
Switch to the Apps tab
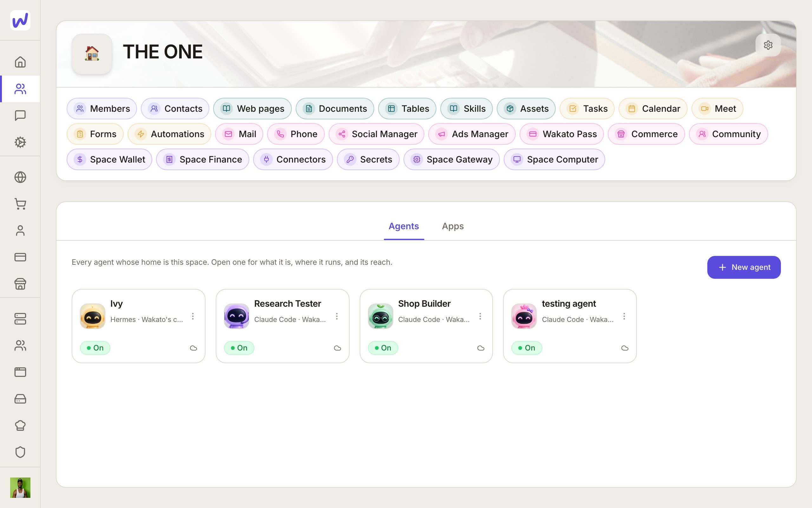(453, 226)
